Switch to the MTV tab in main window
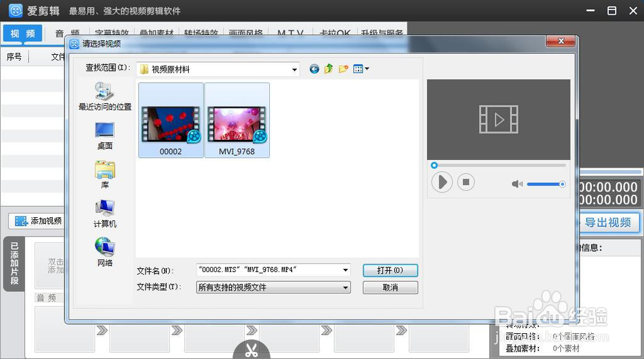Image resolution: width=644 pixels, height=359 pixels. [290, 33]
